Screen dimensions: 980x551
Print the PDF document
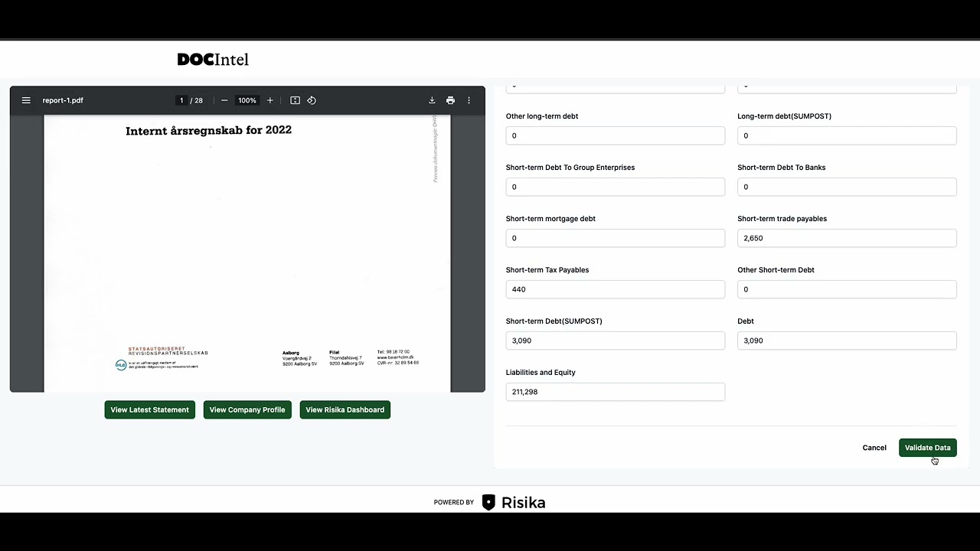click(450, 100)
